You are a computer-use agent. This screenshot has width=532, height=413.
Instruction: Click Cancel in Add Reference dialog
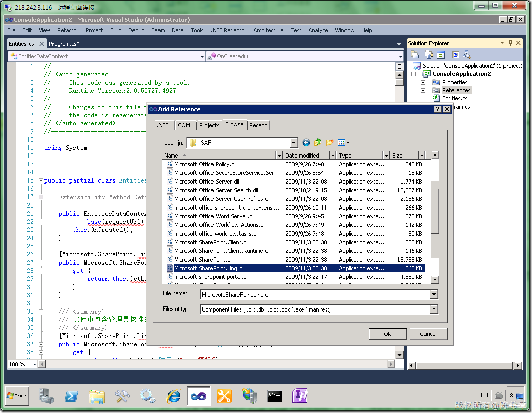tap(428, 334)
